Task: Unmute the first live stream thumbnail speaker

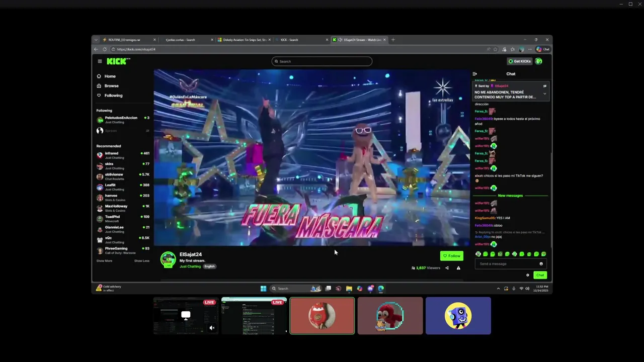Action: point(212,328)
